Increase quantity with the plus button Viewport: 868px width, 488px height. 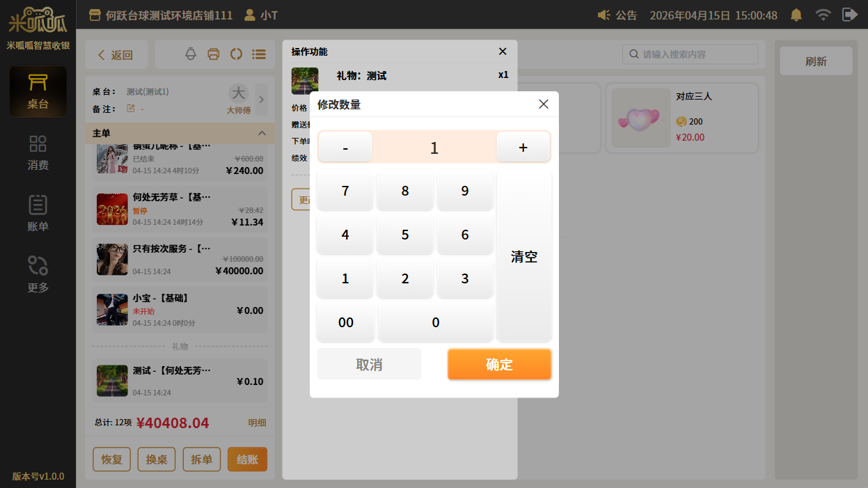[523, 147]
